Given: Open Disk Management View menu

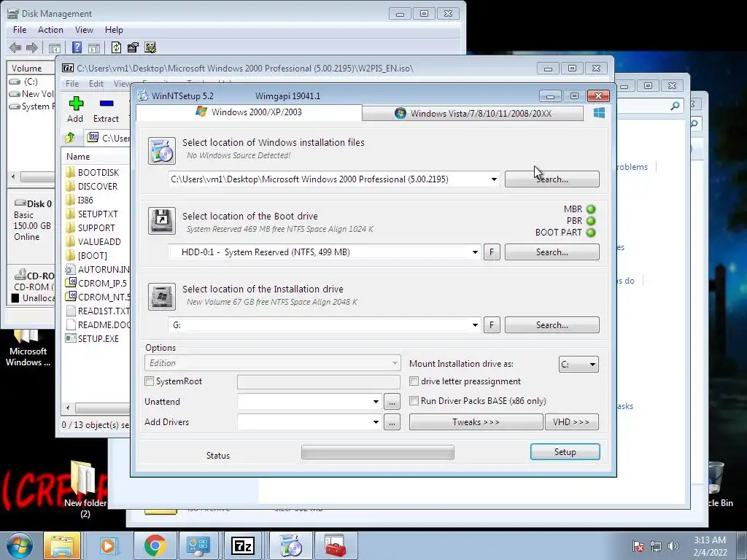Looking at the screenshot, I should 84,29.
